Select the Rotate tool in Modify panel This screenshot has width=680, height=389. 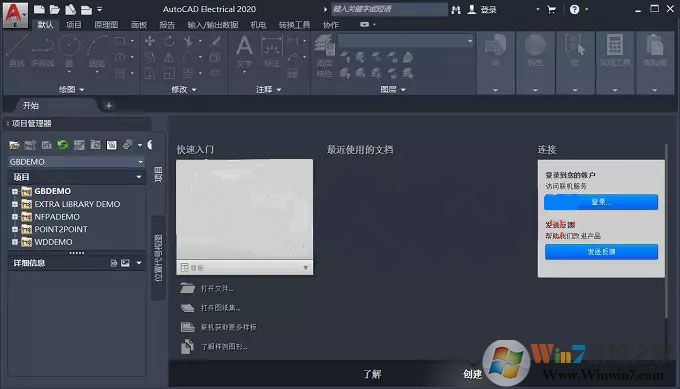[169, 41]
